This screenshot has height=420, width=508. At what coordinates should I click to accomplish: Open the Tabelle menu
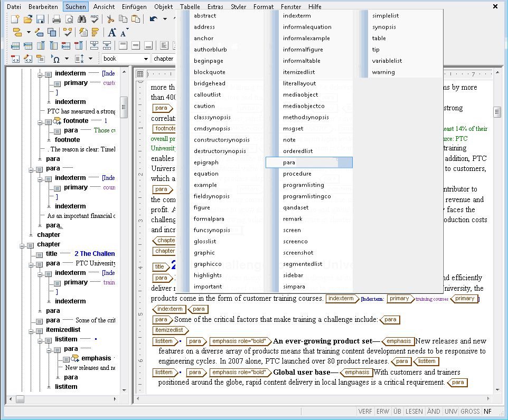point(190,6)
